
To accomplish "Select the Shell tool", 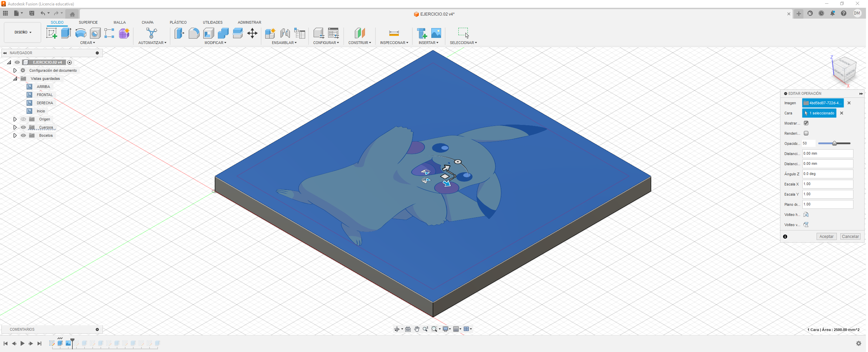I will [209, 33].
